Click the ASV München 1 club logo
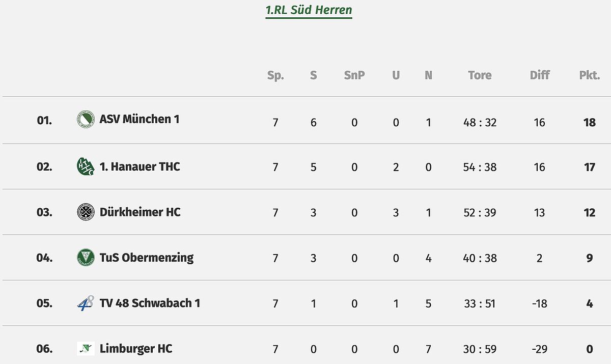611x364 pixels. coord(86,119)
